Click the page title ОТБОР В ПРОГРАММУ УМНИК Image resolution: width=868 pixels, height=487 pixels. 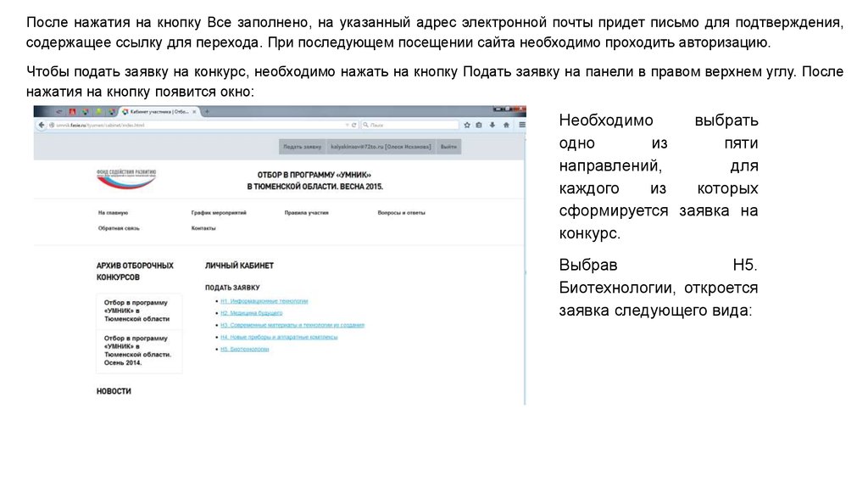click(314, 181)
